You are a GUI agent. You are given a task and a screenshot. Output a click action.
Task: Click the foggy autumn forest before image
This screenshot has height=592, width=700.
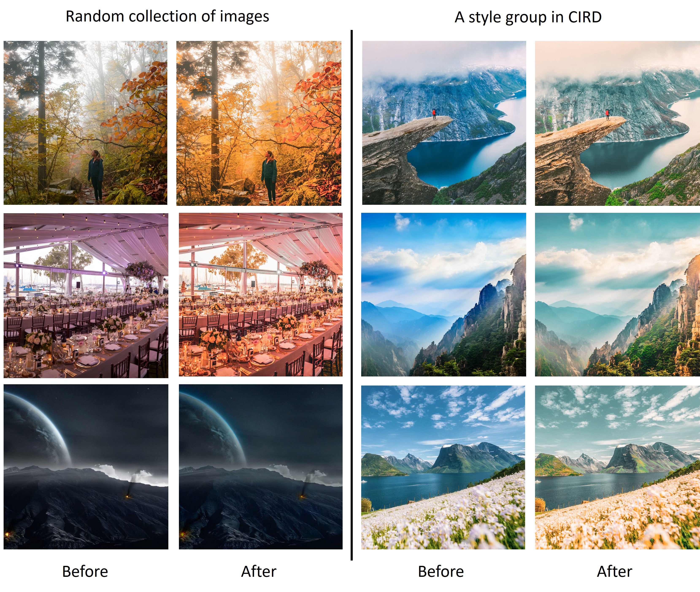pos(85,123)
